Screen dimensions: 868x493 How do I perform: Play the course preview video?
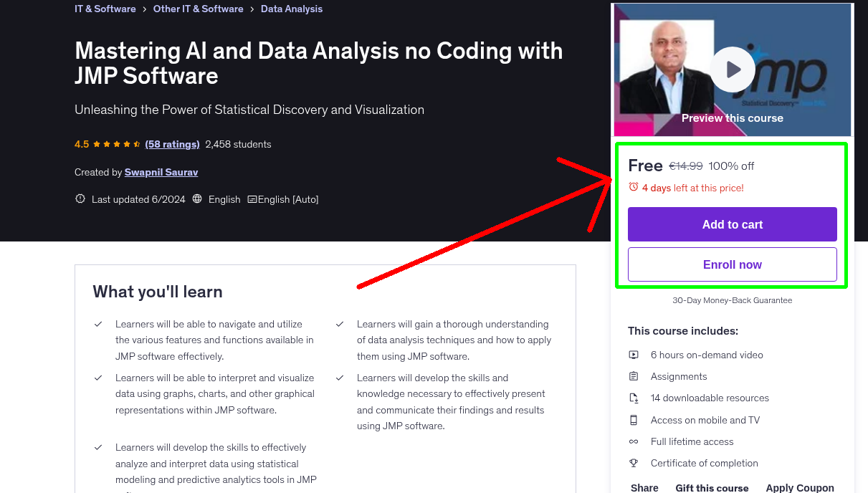point(732,70)
